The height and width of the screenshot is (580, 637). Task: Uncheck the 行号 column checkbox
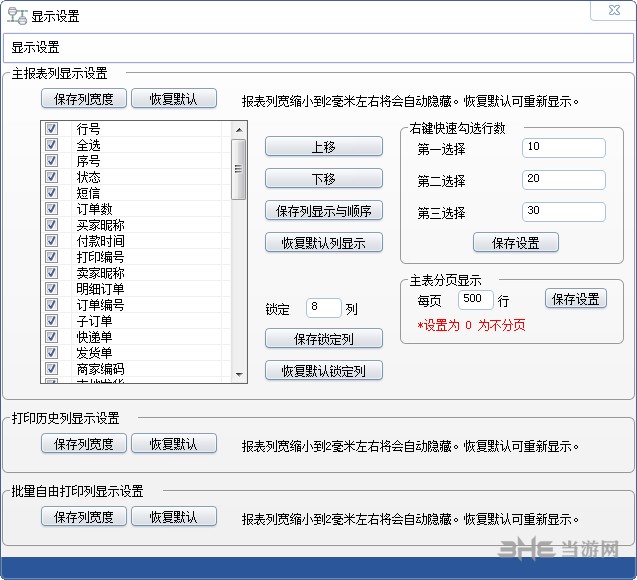coord(52,129)
